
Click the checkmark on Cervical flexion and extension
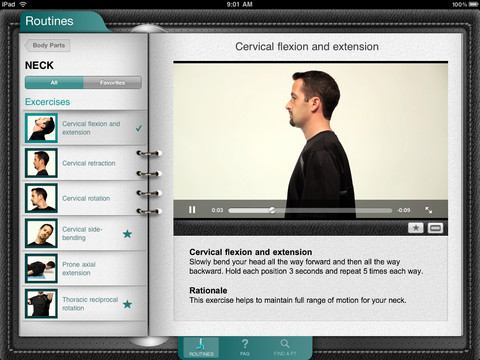pos(139,128)
